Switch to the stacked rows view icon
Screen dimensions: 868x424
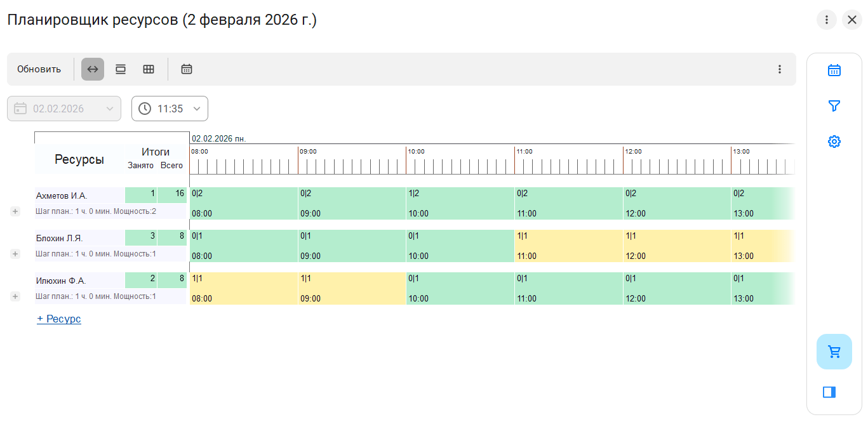point(121,69)
